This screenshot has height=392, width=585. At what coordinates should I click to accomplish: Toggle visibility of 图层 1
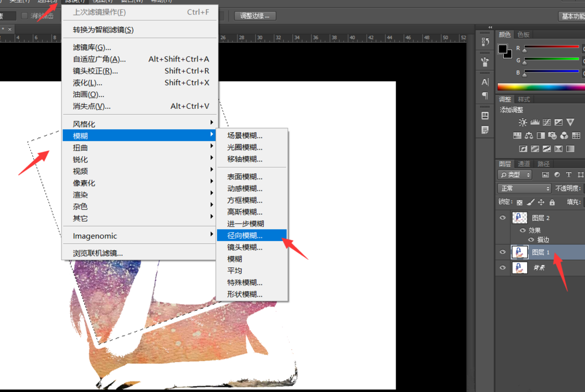click(x=503, y=252)
